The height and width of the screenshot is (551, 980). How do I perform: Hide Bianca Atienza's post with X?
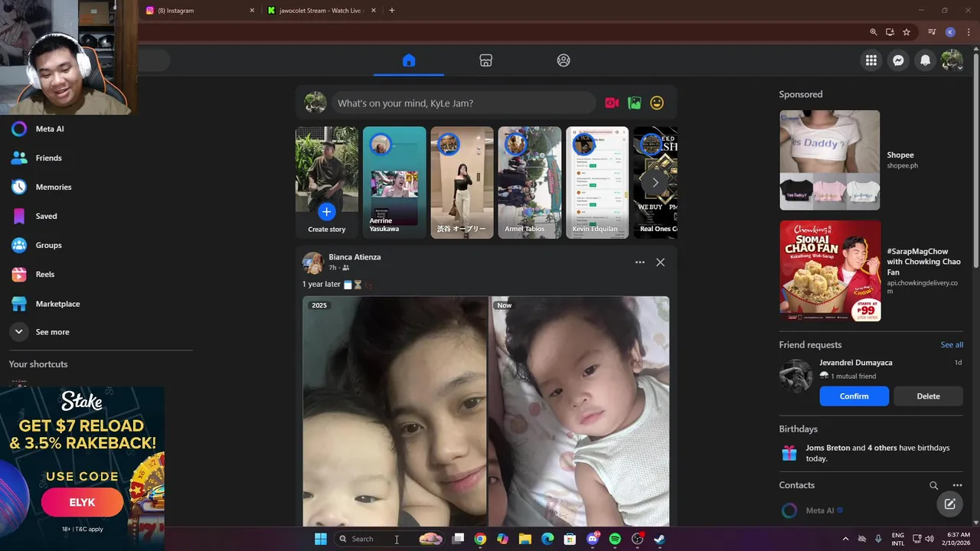(x=660, y=262)
